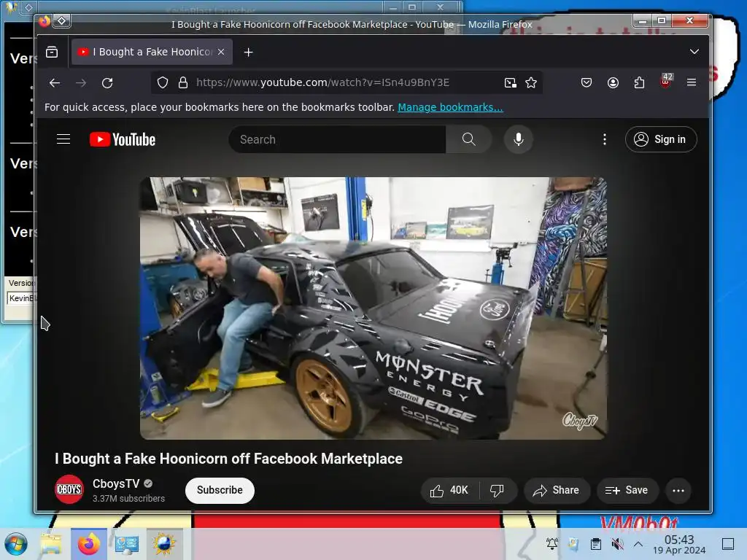747x560 pixels.
Task: Open uBlock extension icon showing 42
Action: click(665, 82)
